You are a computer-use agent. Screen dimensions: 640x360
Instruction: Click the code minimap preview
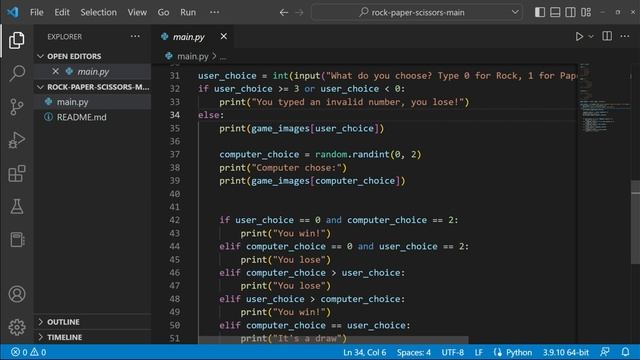tap(604, 98)
